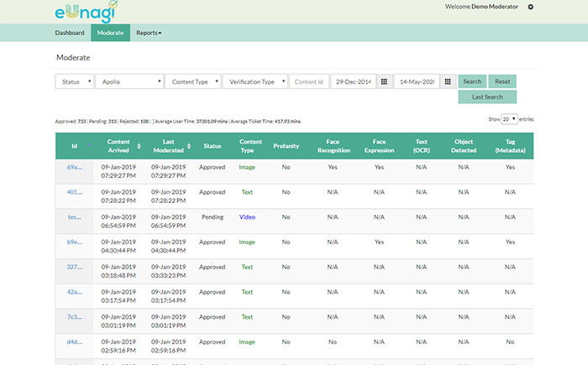This screenshot has height=365, width=588.
Task: Open record 69a... link
Action: (74, 167)
